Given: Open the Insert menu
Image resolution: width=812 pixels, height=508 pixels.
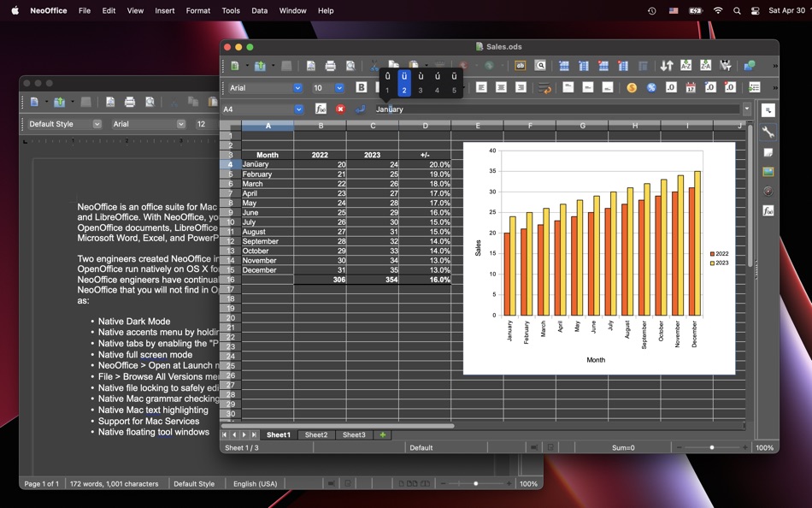Looking at the screenshot, I should [165, 10].
